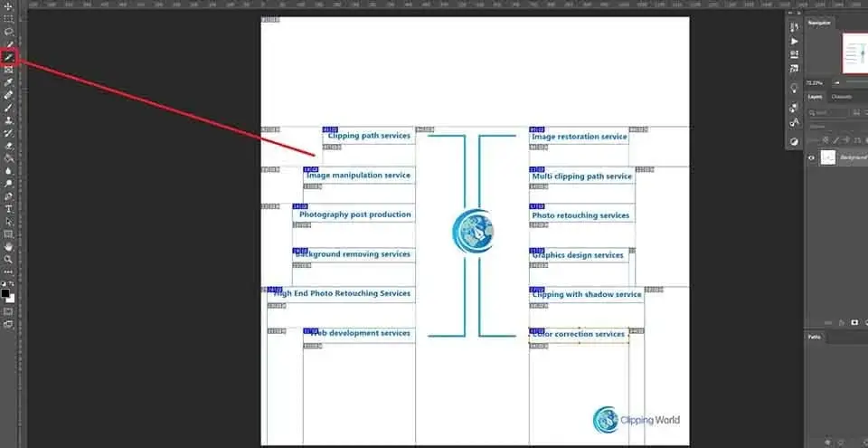The height and width of the screenshot is (448, 868).
Task: Select the Path Selection tool
Action: point(8,221)
